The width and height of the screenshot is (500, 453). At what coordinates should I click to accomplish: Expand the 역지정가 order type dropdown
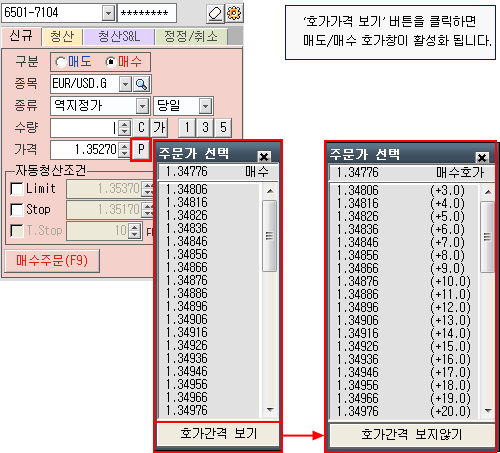[142, 106]
